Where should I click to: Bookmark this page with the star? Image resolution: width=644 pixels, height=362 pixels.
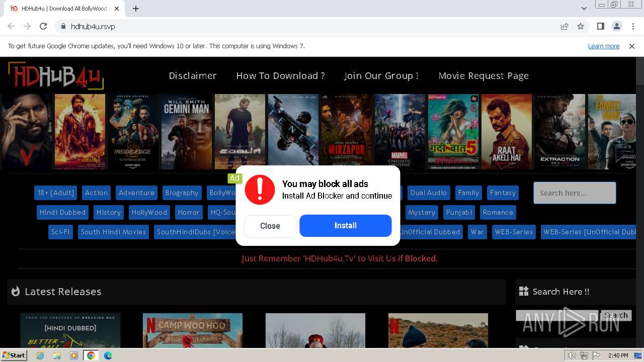(x=581, y=26)
